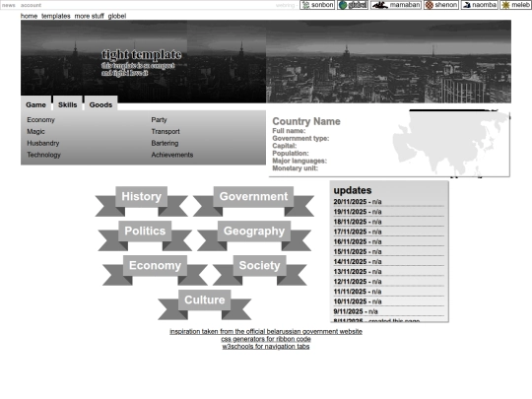
Task: Click the Economy ribbon banner
Action: tap(155, 266)
